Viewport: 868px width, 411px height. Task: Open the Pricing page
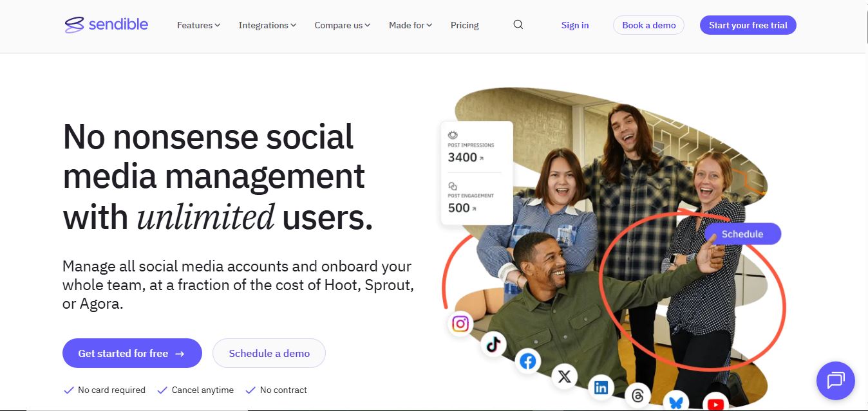coord(465,25)
